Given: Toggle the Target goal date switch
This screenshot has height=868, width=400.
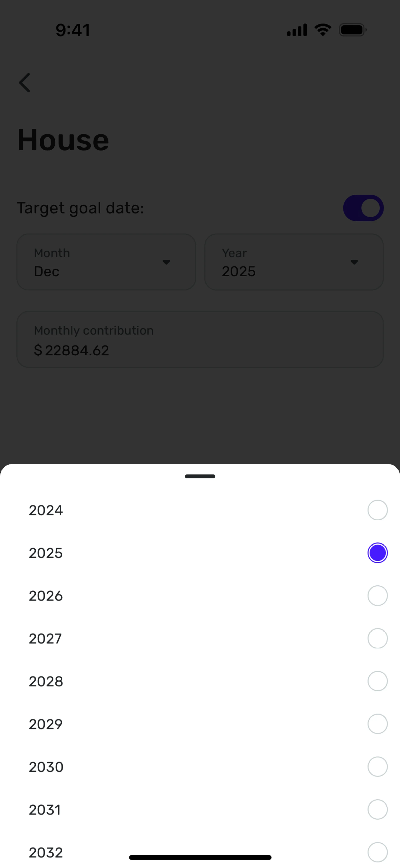Looking at the screenshot, I should tap(363, 208).
